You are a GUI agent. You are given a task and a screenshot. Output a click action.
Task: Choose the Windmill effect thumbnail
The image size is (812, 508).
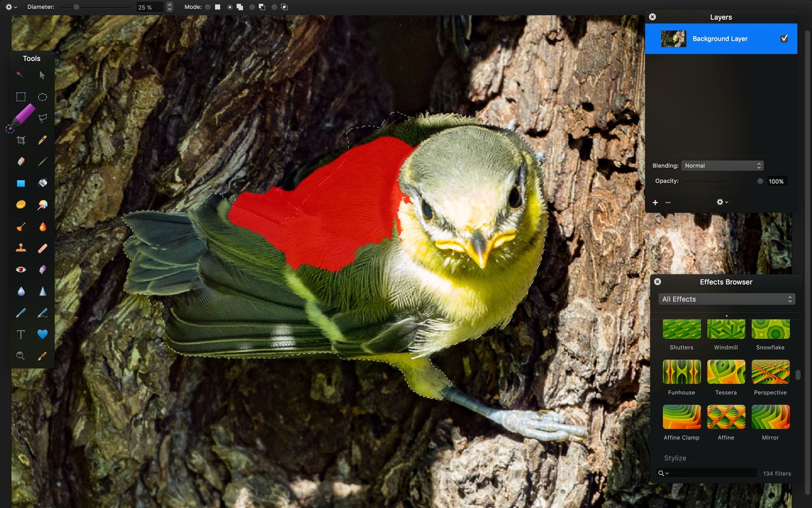click(x=726, y=329)
